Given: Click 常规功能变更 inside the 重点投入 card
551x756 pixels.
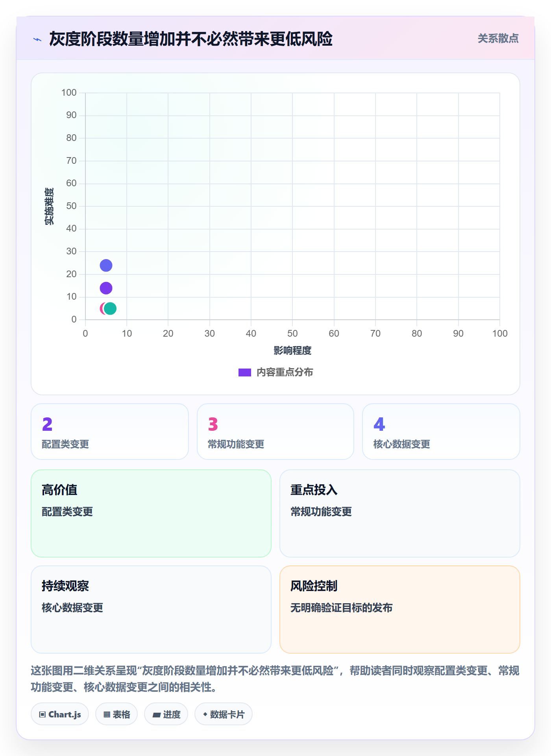Looking at the screenshot, I should coord(321,511).
